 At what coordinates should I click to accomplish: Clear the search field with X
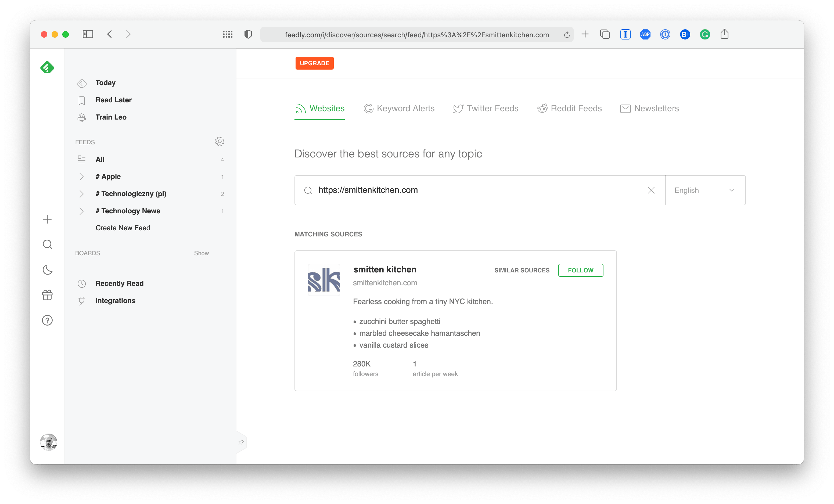tap(651, 190)
